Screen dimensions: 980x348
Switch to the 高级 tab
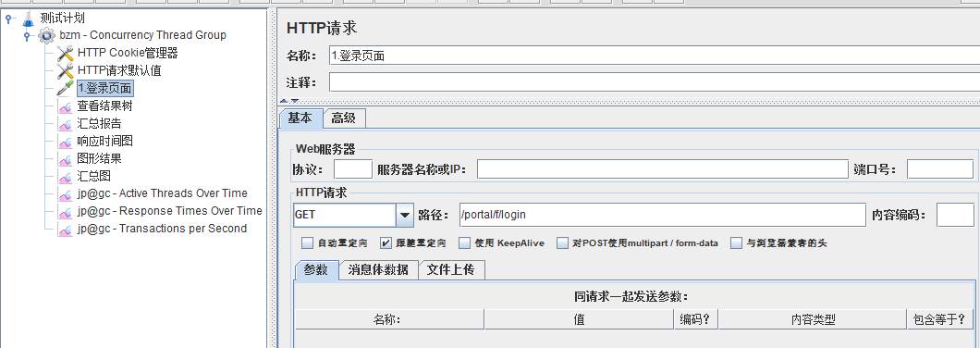pyautogui.click(x=344, y=118)
